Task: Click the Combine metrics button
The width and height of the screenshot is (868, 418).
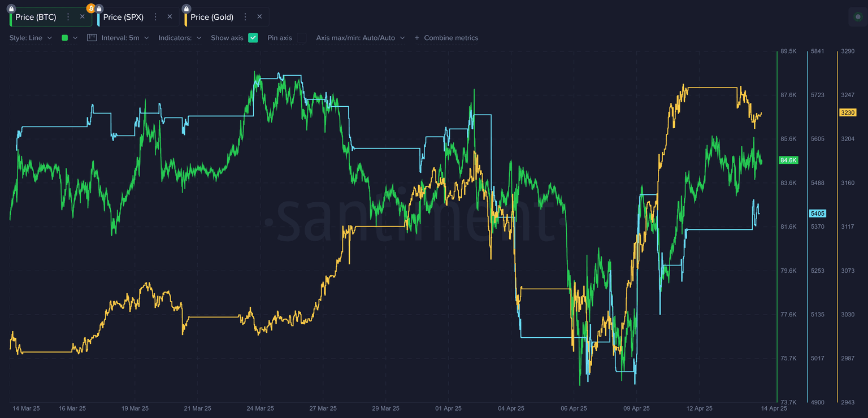Action: (446, 38)
